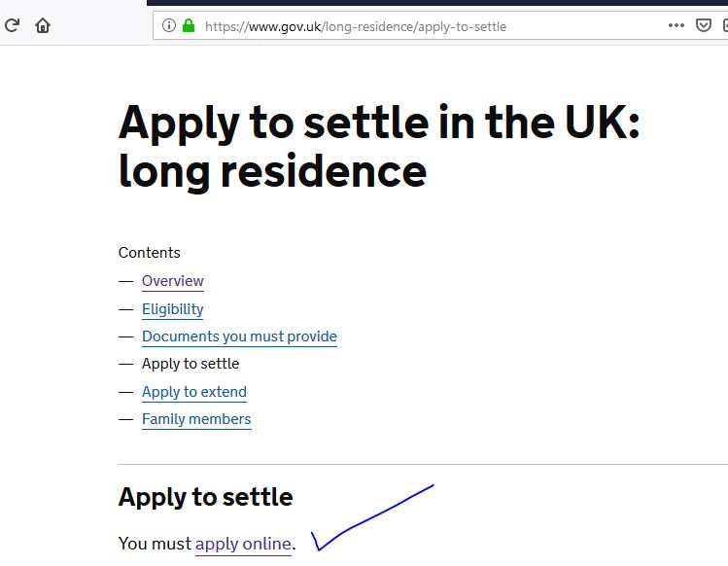Open the Documents you must provide link

[239, 336]
